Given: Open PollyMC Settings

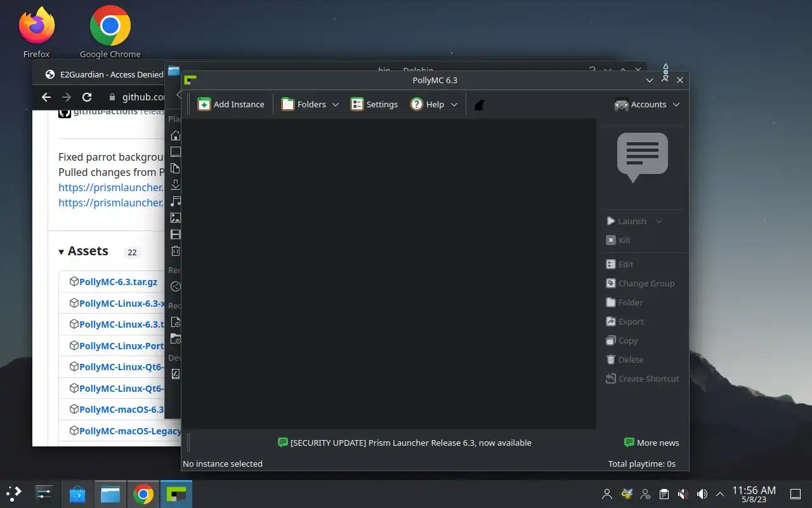Looking at the screenshot, I should (374, 104).
